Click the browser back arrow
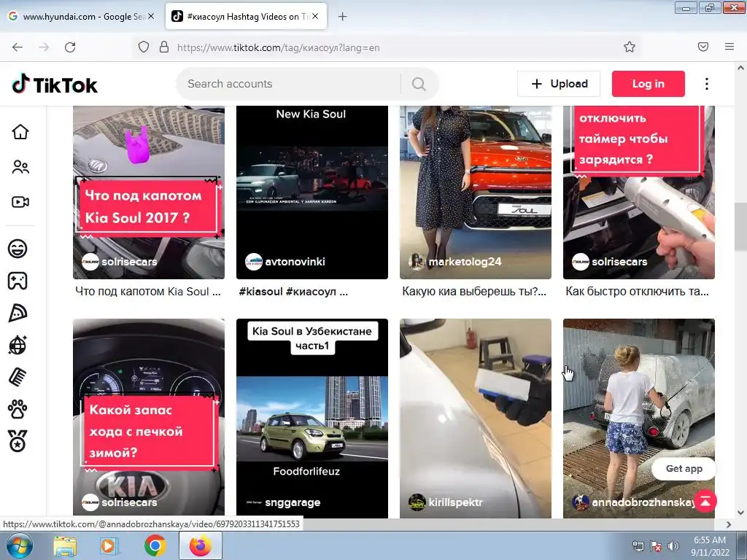747x560 pixels. (18, 47)
